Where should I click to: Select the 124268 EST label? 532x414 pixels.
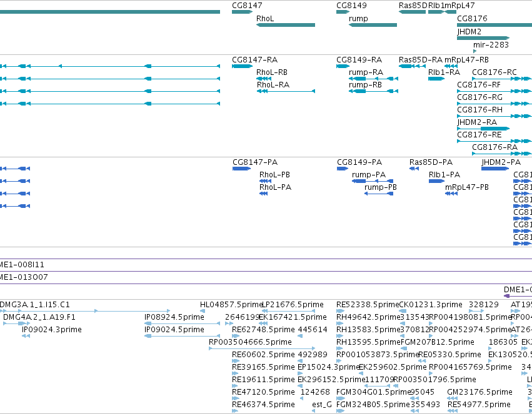coord(315,392)
